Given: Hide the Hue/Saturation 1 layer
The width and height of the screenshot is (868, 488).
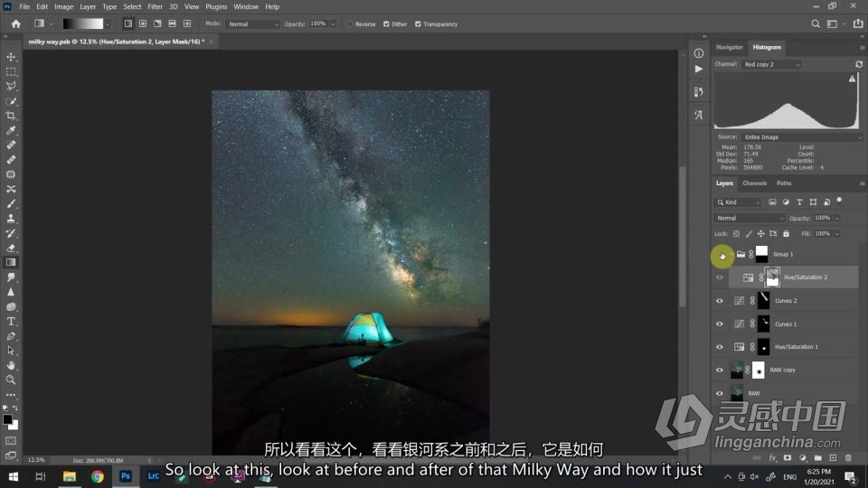Looking at the screenshot, I should [720, 347].
